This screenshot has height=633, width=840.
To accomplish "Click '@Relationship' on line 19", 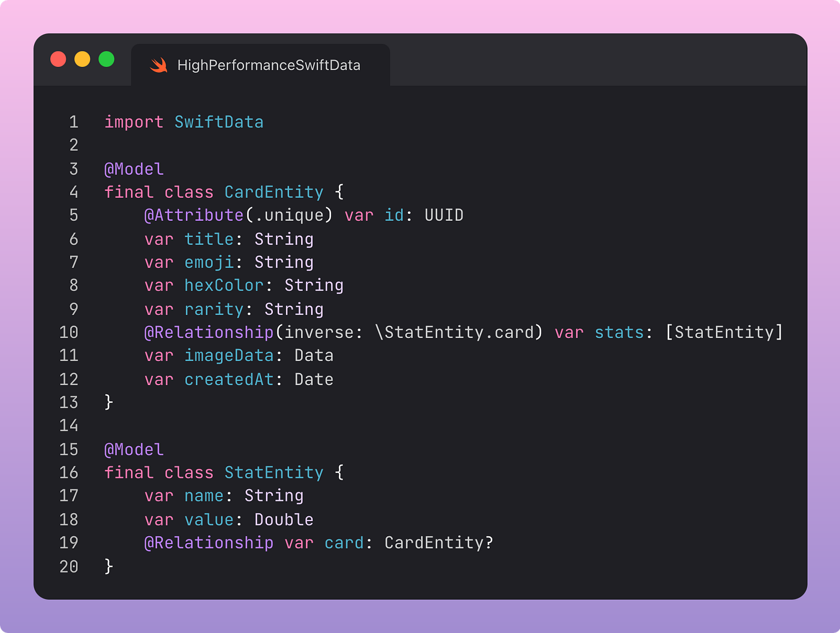I will pyautogui.click(x=209, y=543).
